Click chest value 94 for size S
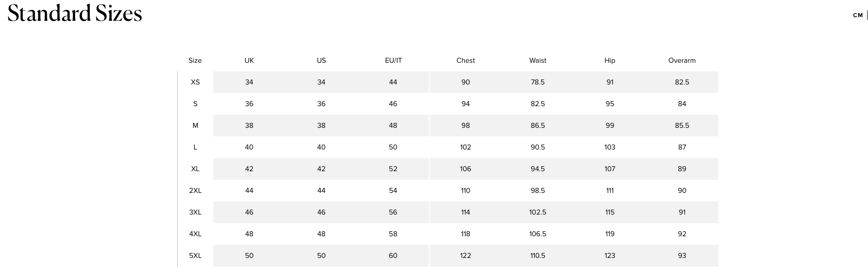The width and height of the screenshot is (868, 276). click(465, 104)
